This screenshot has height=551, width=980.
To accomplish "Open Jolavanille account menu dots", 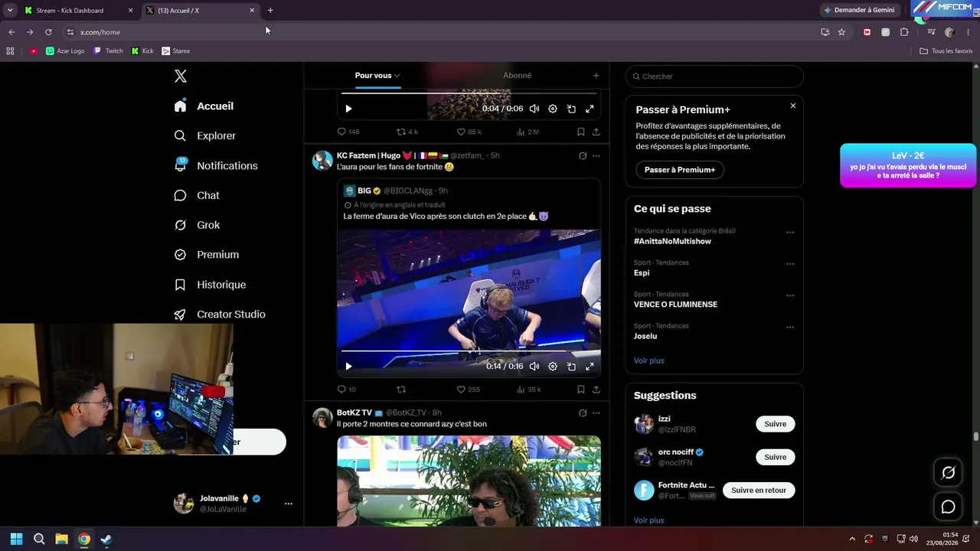I will click(289, 504).
